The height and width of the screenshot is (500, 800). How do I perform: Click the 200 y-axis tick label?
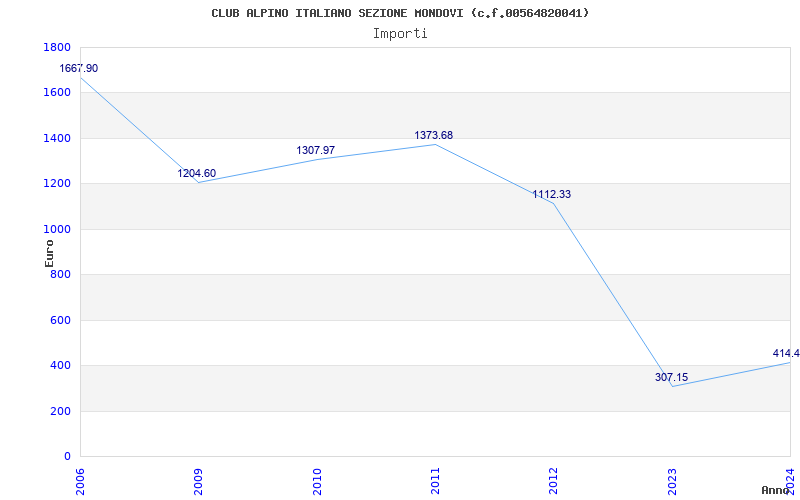click(x=60, y=411)
